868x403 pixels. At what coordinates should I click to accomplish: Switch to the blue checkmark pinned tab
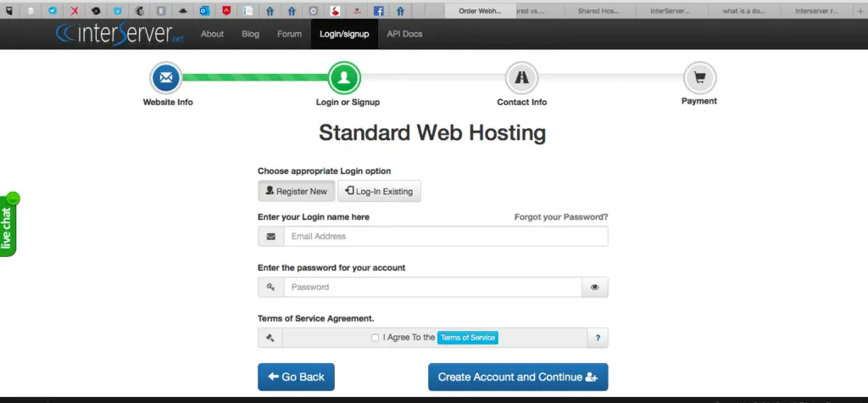[53, 10]
